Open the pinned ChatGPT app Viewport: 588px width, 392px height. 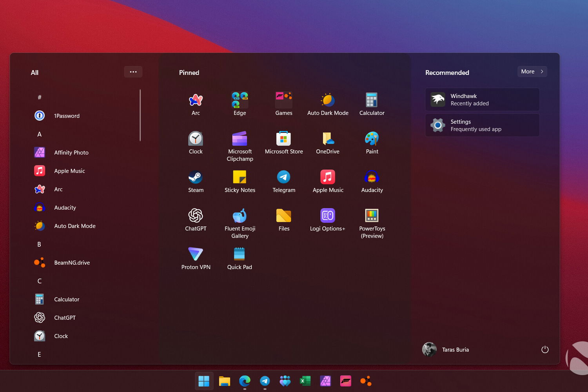coord(196,220)
